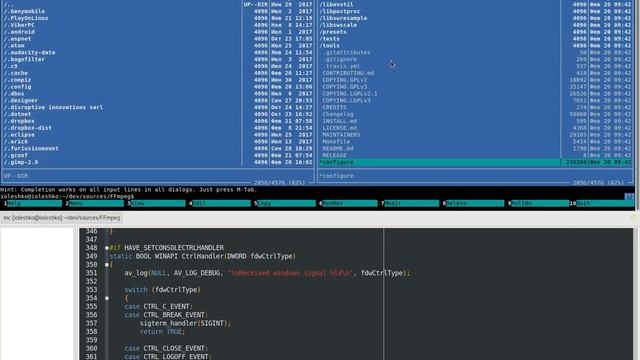The height and width of the screenshot is (360, 640).
Task: Select /libavutil directory in right panel
Action: (x=336, y=4)
